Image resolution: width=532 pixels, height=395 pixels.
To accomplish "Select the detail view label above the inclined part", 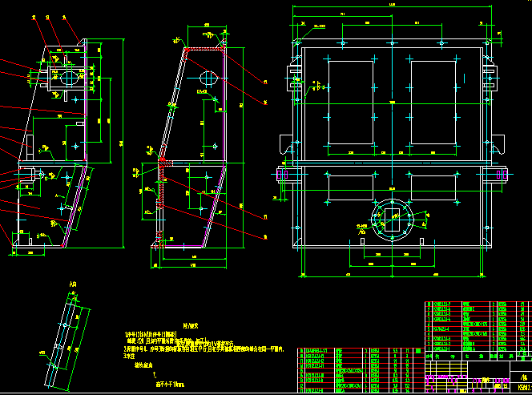I will 73,284.
